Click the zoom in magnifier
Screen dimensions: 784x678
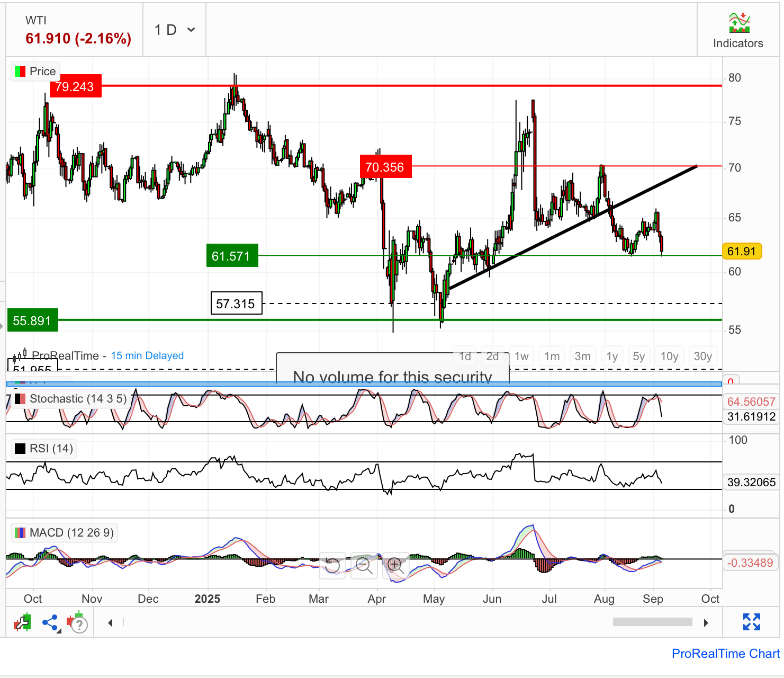pyautogui.click(x=395, y=565)
